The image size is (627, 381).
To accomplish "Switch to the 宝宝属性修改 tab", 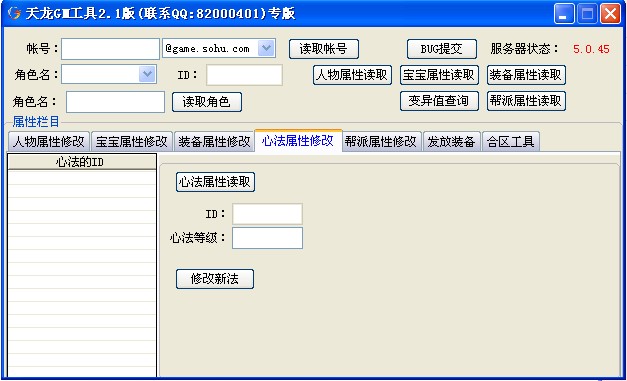I will coord(132,141).
